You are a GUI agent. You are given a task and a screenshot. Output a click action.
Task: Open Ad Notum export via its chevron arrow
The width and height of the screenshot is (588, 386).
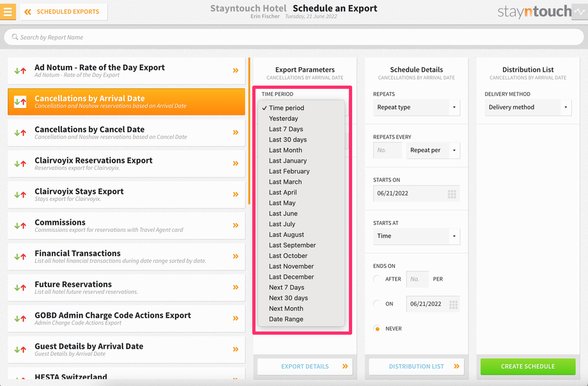click(x=235, y=70)
